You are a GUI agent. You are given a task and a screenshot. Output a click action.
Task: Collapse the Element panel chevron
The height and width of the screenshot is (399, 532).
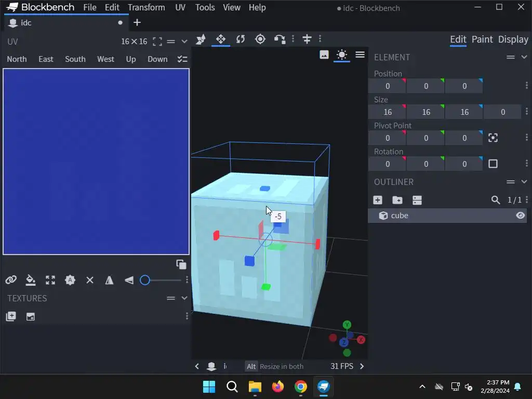point(524,57)
